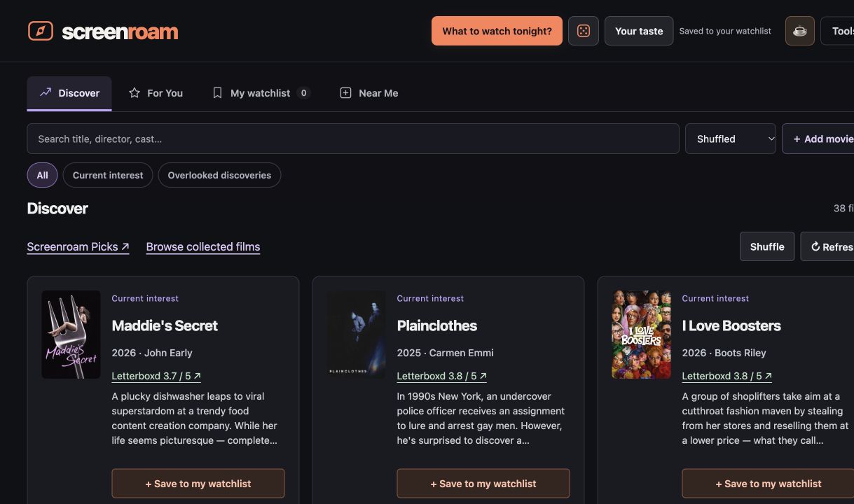Open Letterboxd rating link for Plainclothes
854x504 pixels.
coord(441,376)
